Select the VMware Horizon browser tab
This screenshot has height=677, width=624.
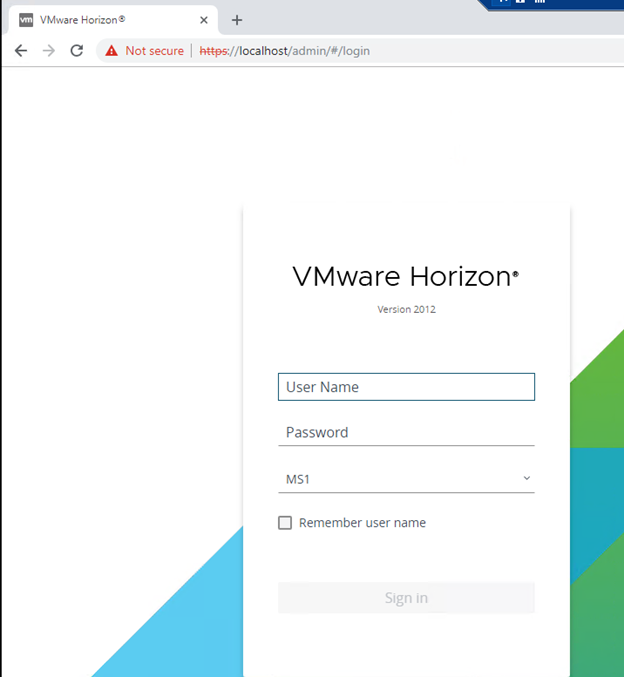coord(114,20)
